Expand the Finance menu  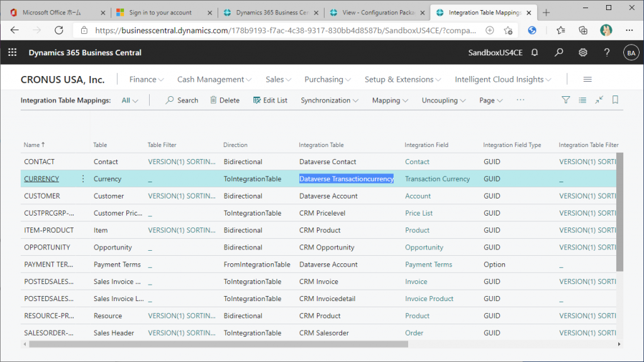(x=147, y=79)
